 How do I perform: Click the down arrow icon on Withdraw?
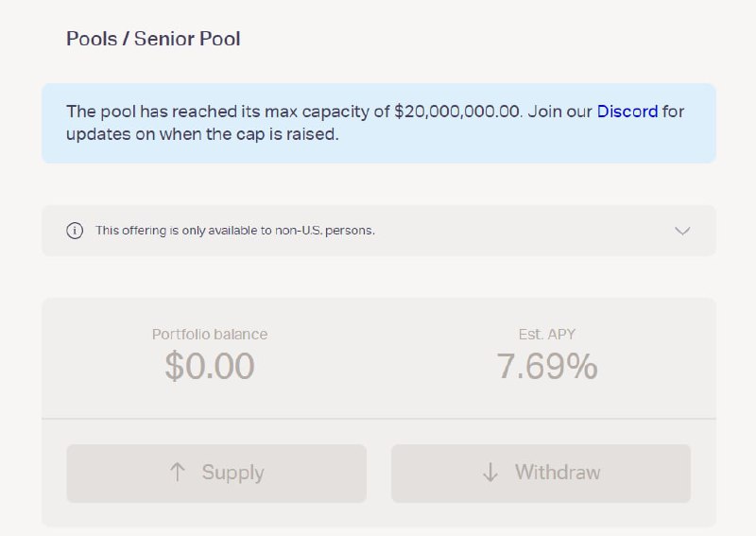[x=490, y=473]
